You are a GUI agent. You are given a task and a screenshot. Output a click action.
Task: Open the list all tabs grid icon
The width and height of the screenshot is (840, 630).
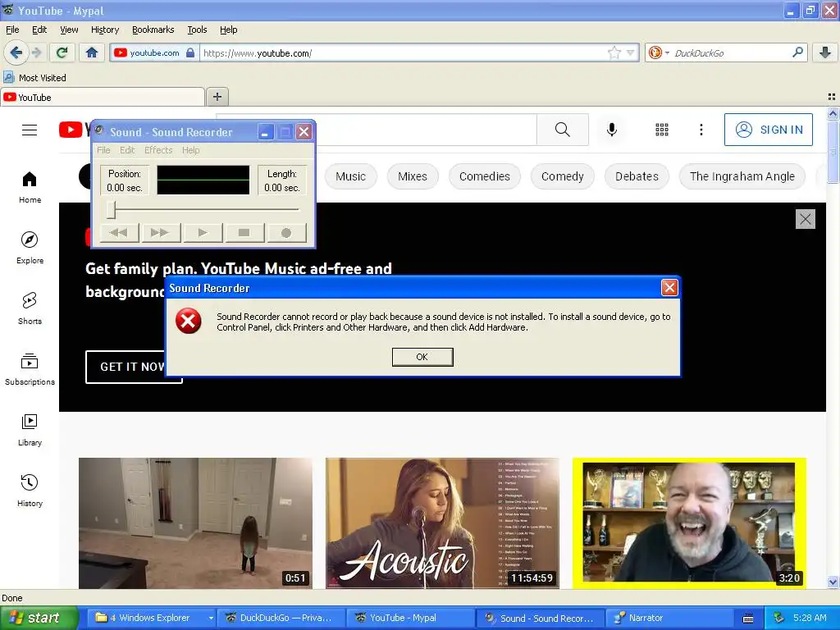(x=832, y=97)
